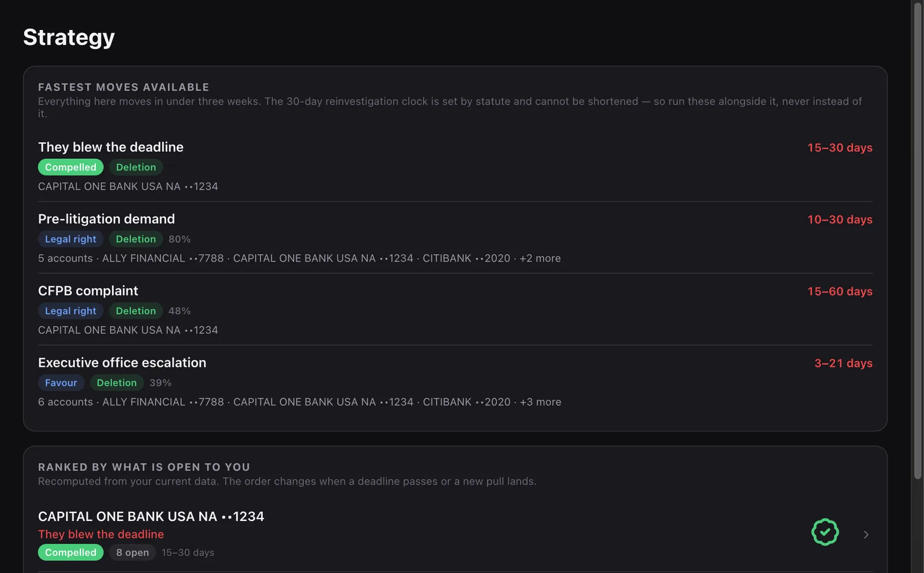Click the vertical page scrollbar
The width and height of the screenshot is (924, 573).
[918, 240]
